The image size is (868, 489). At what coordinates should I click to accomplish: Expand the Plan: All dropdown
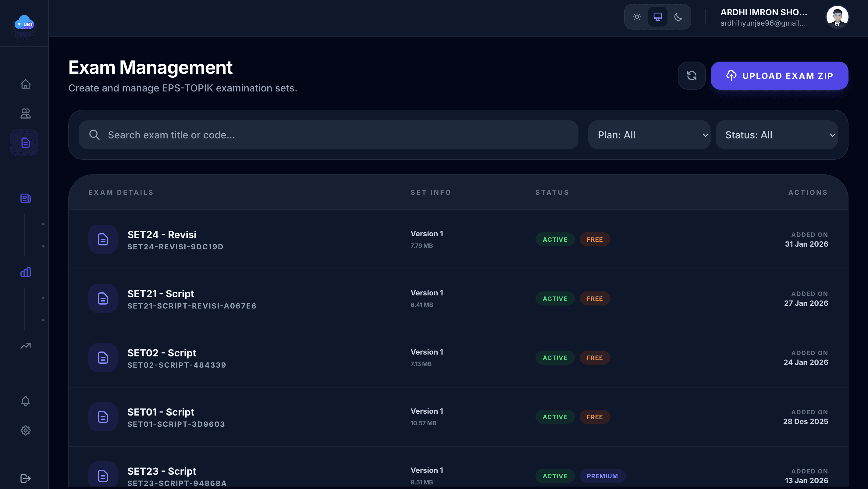pos(649,135)
